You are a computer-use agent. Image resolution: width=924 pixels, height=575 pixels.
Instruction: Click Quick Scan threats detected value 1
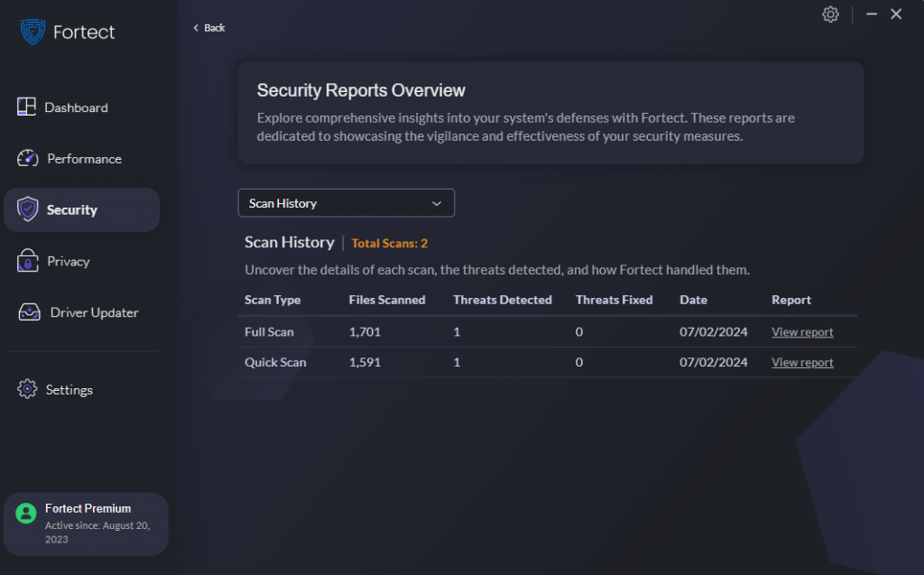[457, 362]
